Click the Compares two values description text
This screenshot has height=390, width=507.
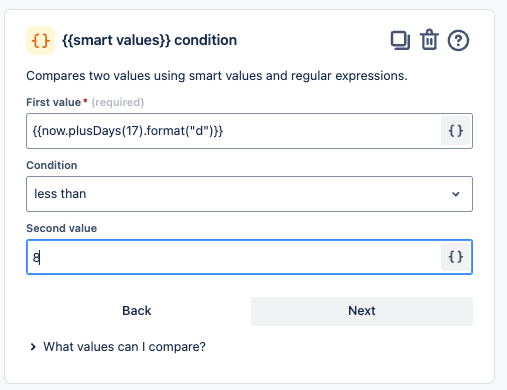(x=217, y=76)
